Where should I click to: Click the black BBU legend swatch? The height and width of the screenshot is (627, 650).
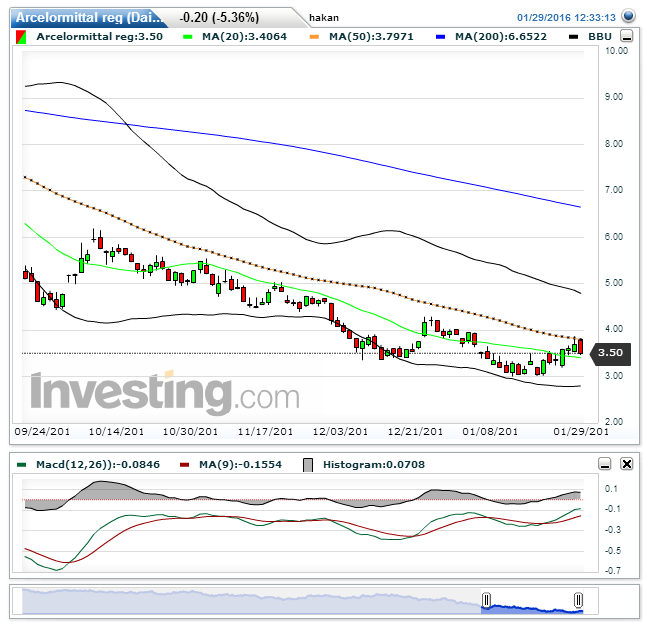[573, 37]
